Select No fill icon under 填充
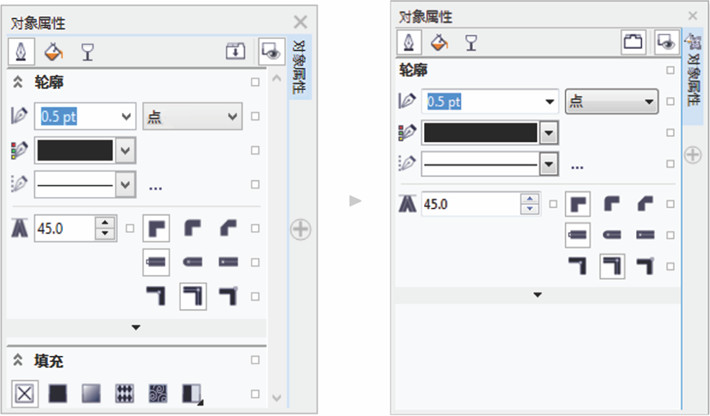Image resolution: width=710 pixels, height=416 pixels. pos(24,393)
